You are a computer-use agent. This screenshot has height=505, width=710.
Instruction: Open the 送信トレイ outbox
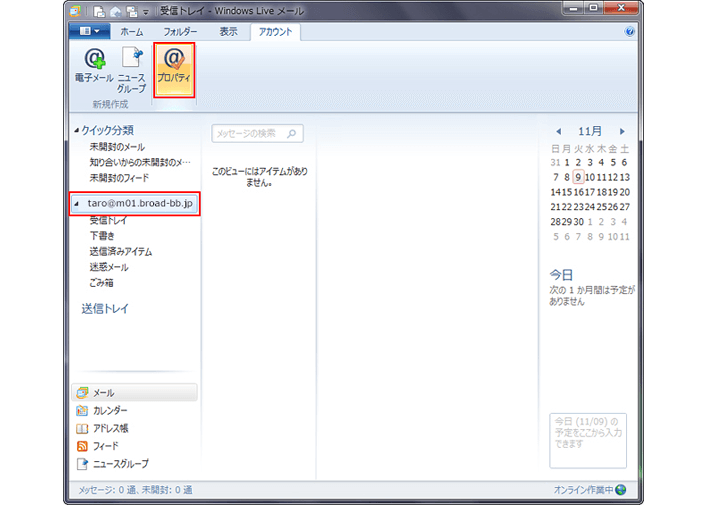click(105, 309)
